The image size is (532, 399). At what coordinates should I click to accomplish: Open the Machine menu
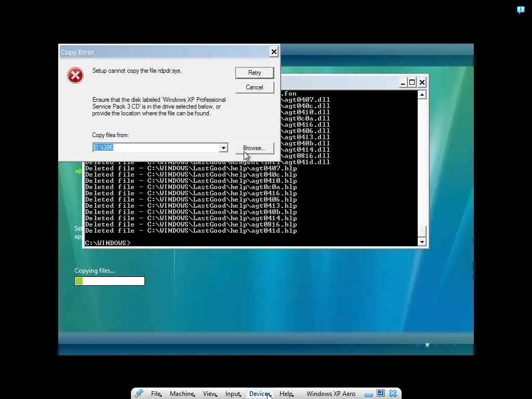(x=182, y=394)
